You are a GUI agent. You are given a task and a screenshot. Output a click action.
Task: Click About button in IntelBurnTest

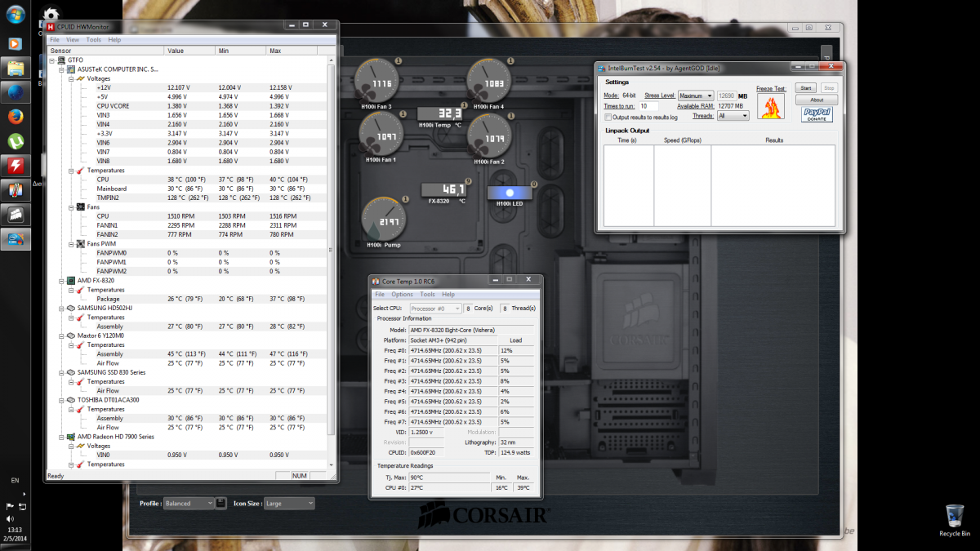(x=817, y=100)
